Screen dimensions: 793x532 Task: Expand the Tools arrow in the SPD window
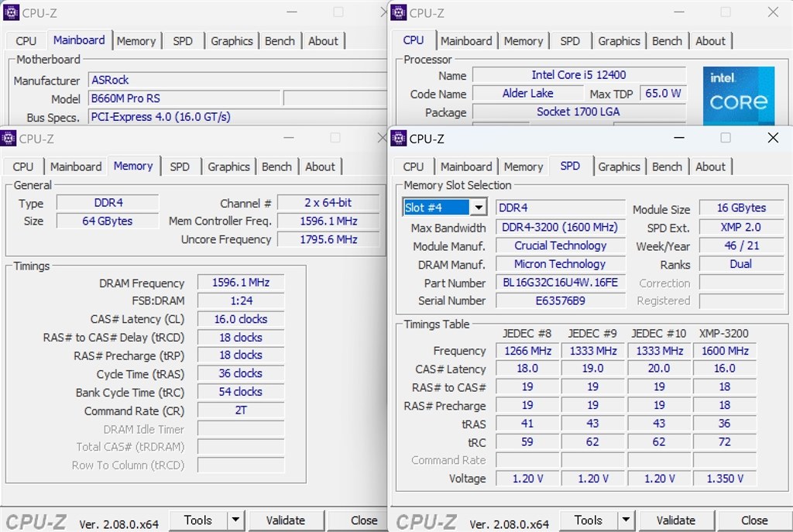(x=626, y=520)
